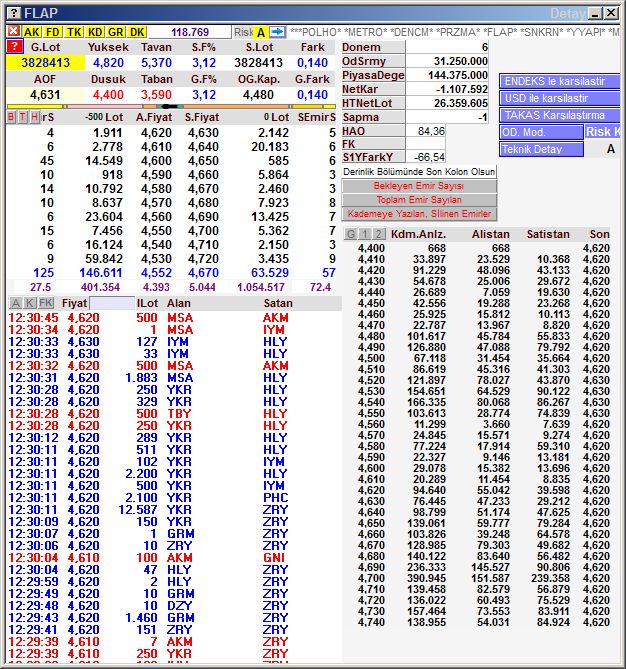Click ENDEKS le karsilastir button
The width and height of the screenshot is (626, 669).
point(559,81)
